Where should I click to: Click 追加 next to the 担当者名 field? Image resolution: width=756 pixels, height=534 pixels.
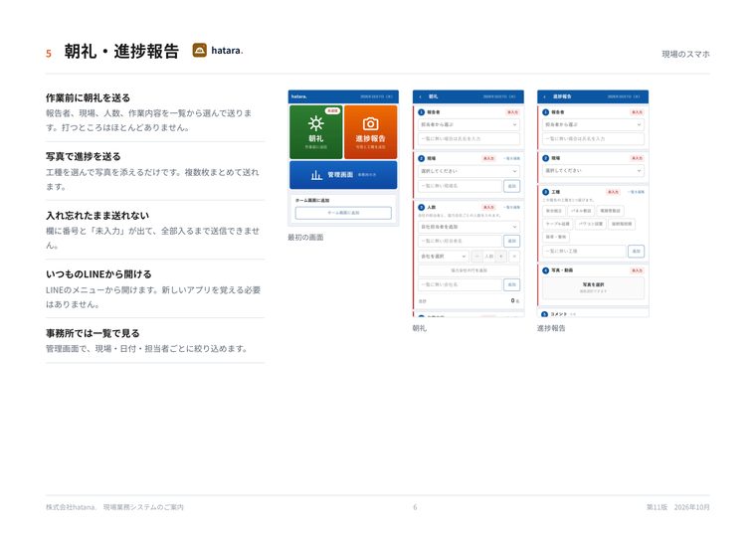(512, 241)
